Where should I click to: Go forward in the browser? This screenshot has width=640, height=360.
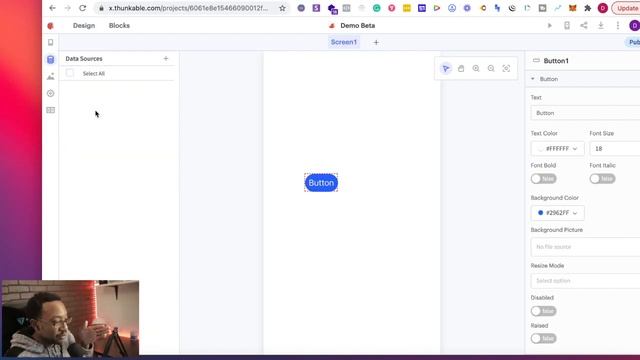(68, 8)
